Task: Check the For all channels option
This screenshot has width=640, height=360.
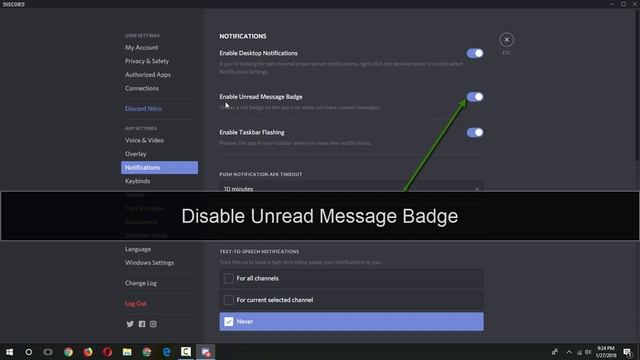Action: click(x=351, y=278)
